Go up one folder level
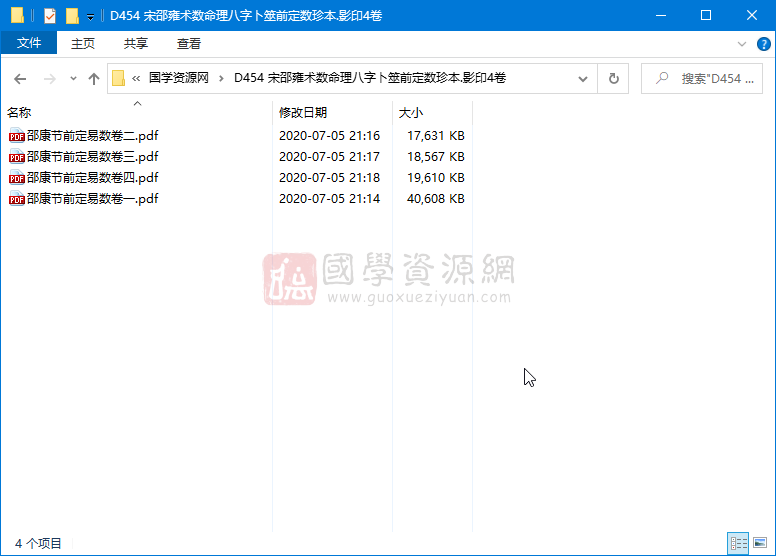The height and width of the screenshot is (556, 776). tap(94, 79)
